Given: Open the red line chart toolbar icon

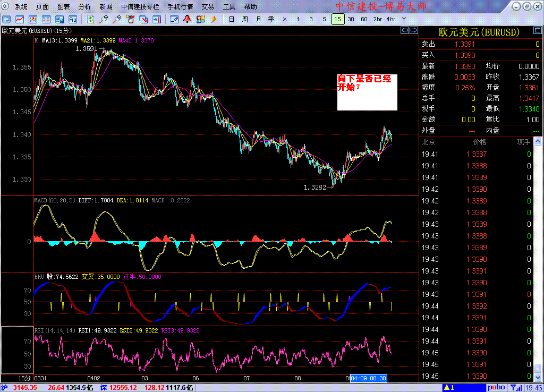Looking at the screenshot, I should [x=20, y=20].
